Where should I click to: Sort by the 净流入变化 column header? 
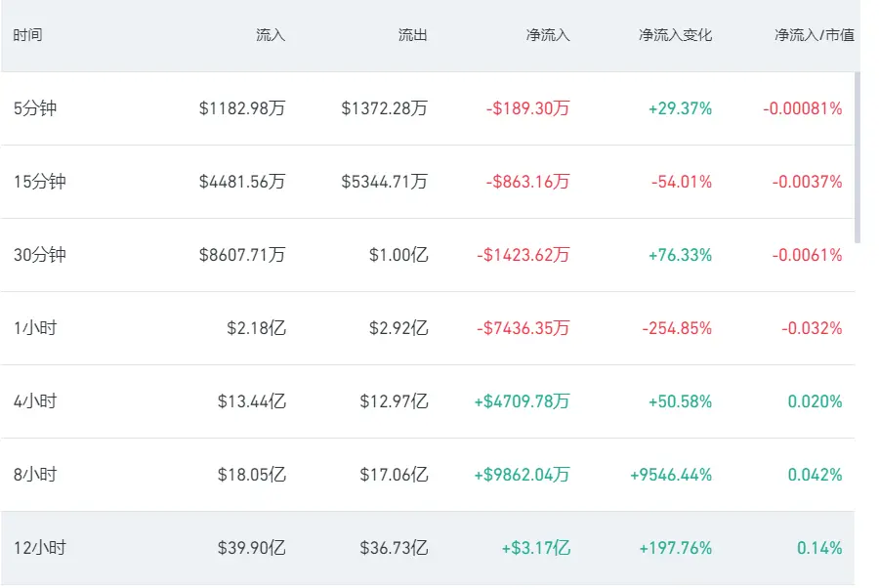click(676, 35)
